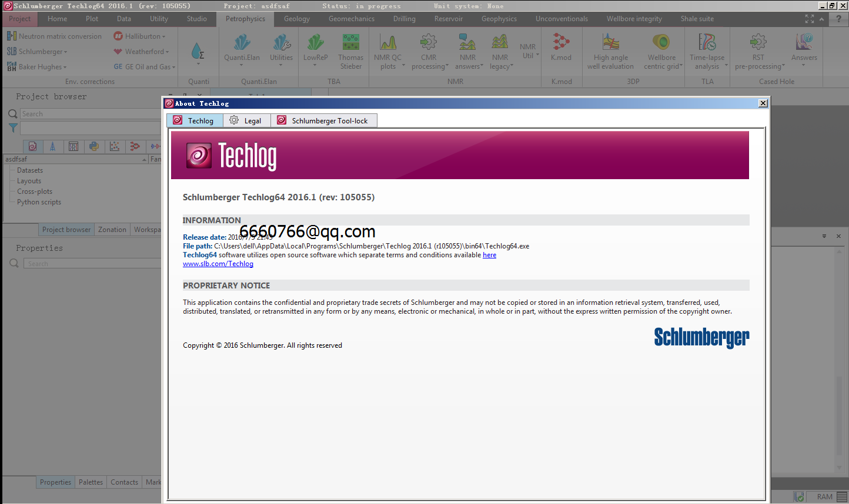Click Neutron matrix conversion

pyautogui.click(x=54, y=36)
